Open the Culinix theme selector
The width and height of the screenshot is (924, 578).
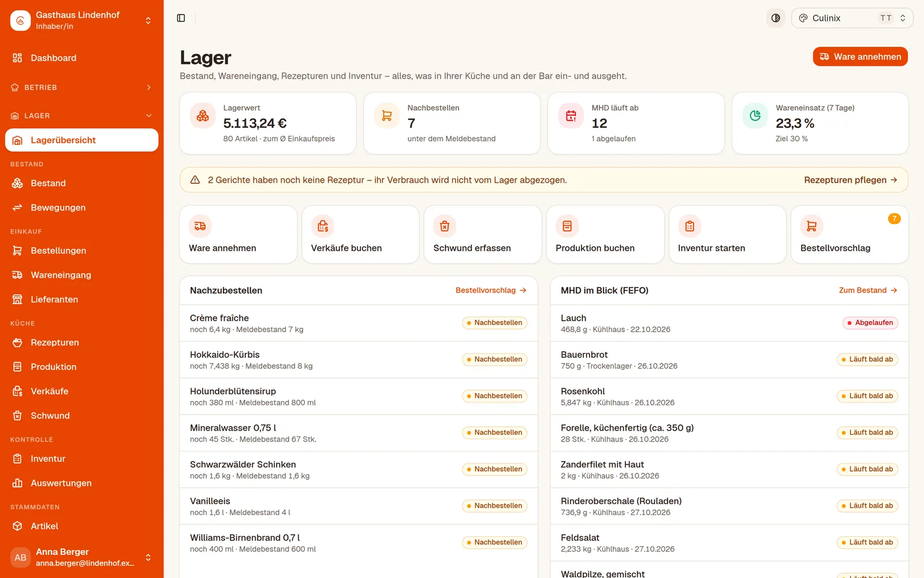click(852, 18)
